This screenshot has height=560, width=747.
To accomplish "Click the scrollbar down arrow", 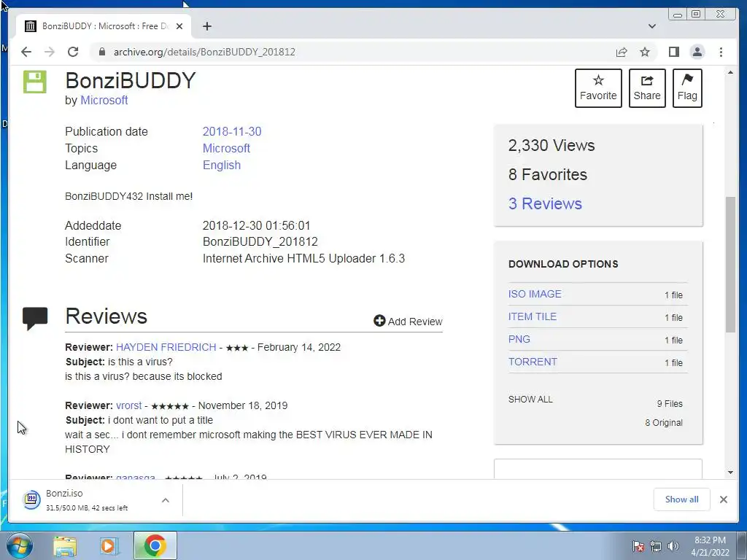I will (730, 472).
